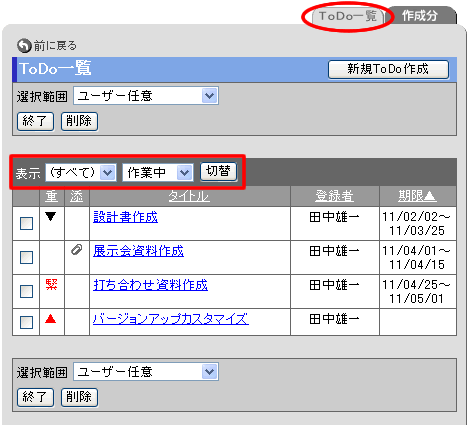Tick the checkbox beside バージョンアップカスタマイズ
471x425 pixels.
26,322
